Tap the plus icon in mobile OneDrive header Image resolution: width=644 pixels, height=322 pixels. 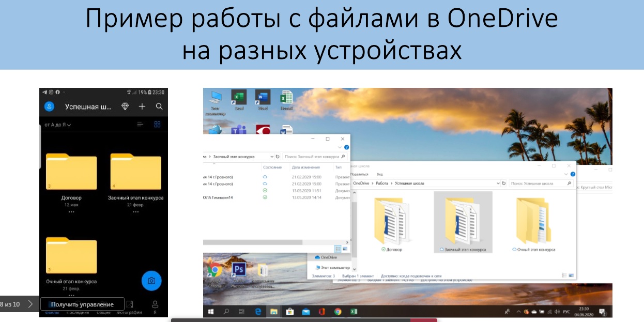click(x=142, y=106)
